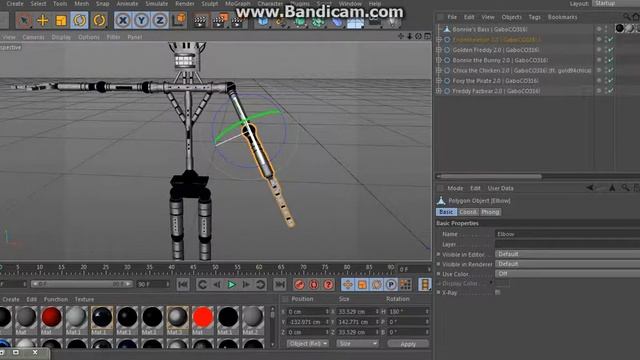Expand the Bonnie the Bunny 2.0 object
The height and width of the screenshot is (360, 640).
439,60
